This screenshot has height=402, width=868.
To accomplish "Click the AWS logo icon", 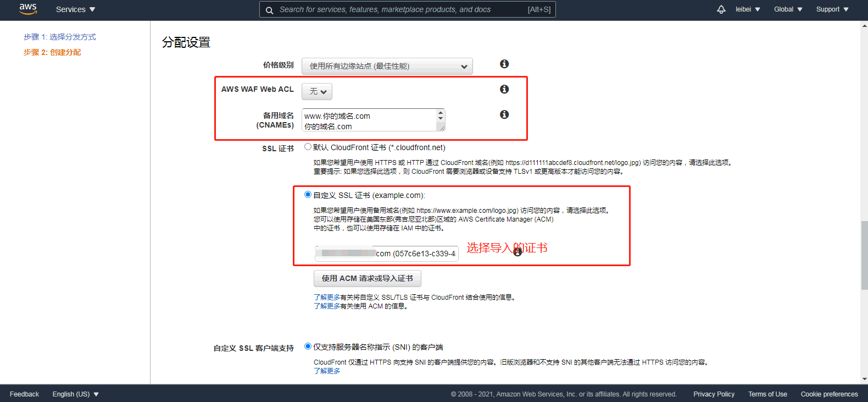I will point(28,9).
